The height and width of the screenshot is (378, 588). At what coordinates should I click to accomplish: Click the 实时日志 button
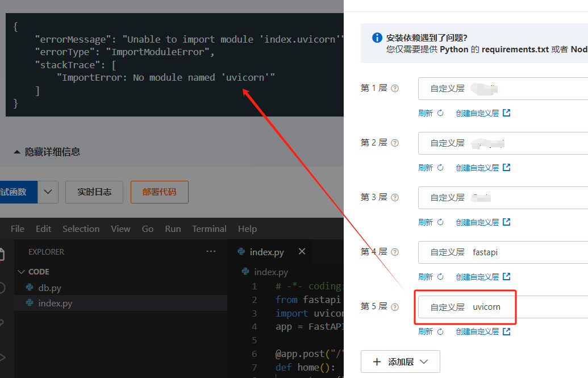tap(94, 192)
